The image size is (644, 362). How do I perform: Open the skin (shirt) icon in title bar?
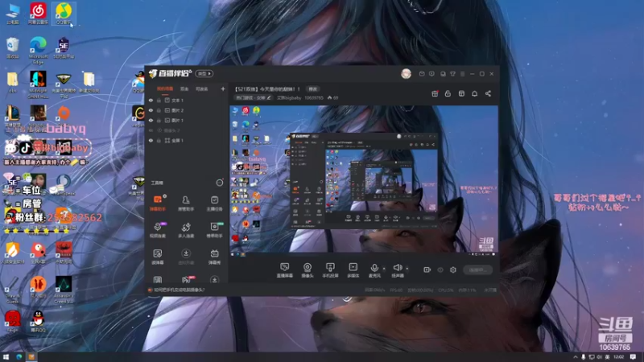coord(452,74)
